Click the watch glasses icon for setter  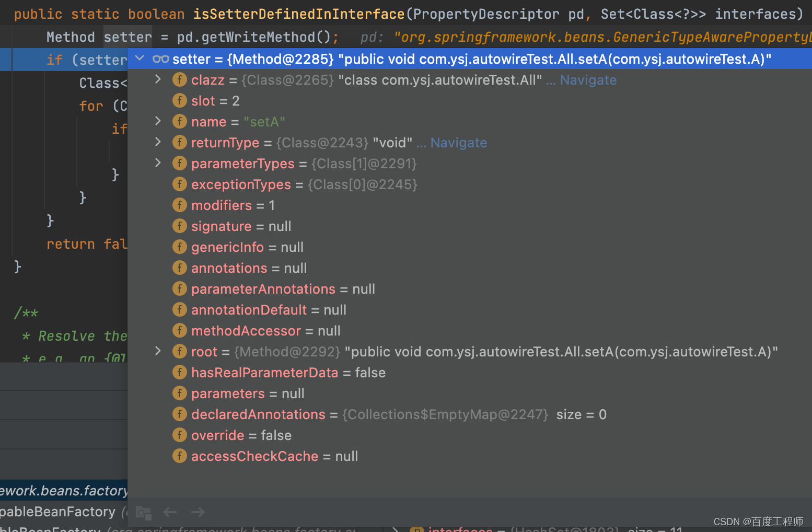(x=160, y=59)
